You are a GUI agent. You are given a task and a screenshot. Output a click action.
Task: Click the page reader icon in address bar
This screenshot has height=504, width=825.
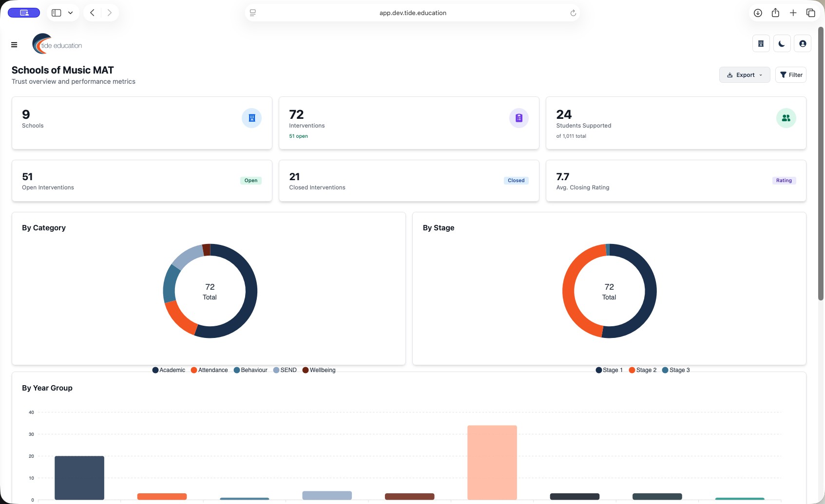(x=253, y=13)
